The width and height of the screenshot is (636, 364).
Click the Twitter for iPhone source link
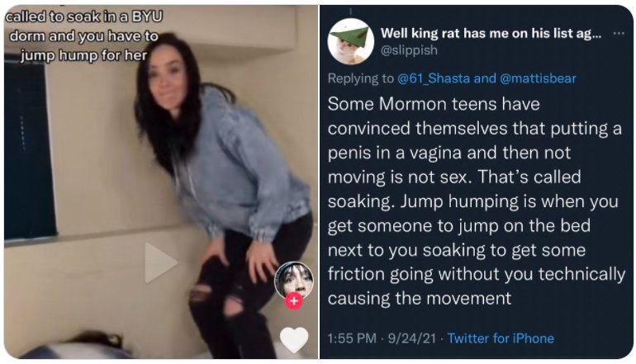click(x=501, y=338)
